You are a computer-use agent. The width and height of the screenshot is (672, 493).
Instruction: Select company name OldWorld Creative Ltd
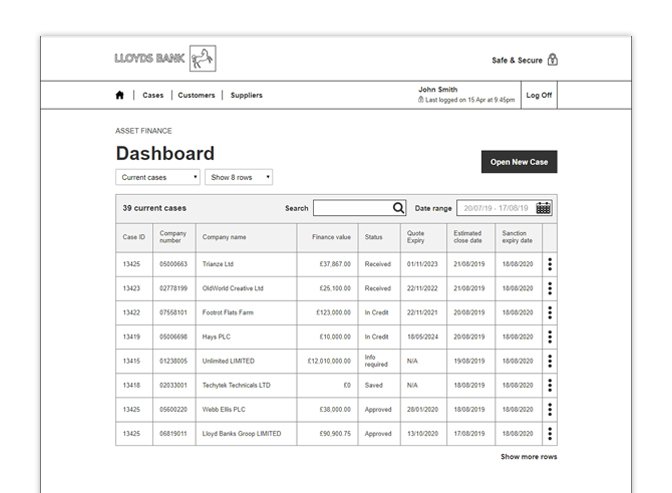[x=233, y=289]
